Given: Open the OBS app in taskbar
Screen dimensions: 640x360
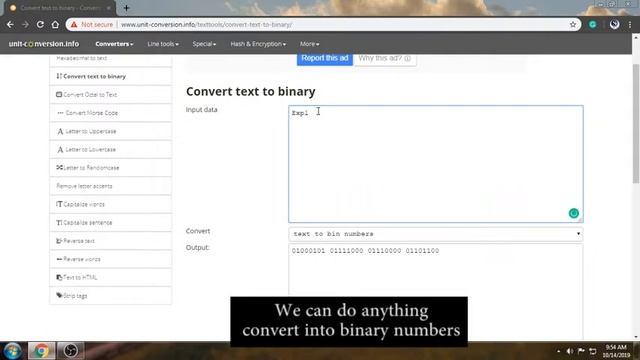Looking at the screenshot, I should click(70, 351).
